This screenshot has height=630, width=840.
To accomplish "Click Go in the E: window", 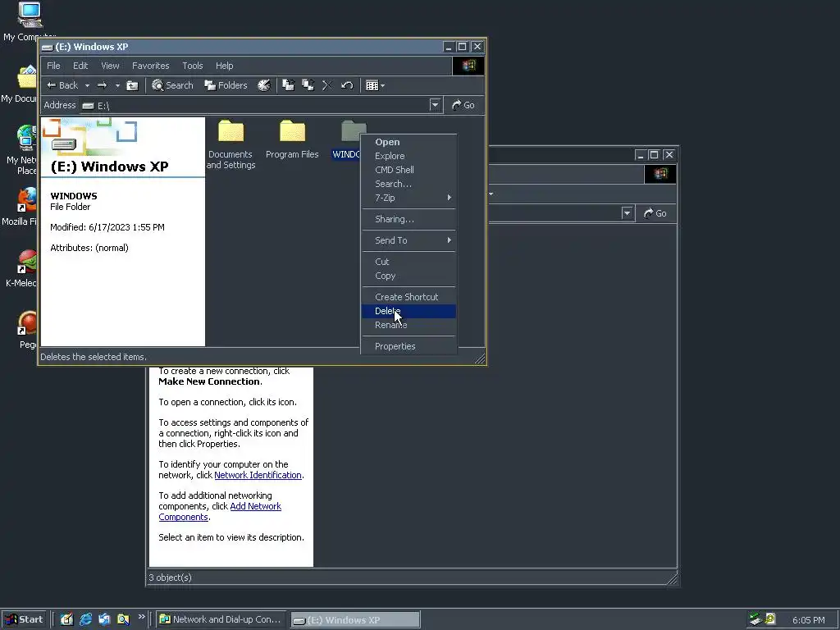I will point(463,105).
